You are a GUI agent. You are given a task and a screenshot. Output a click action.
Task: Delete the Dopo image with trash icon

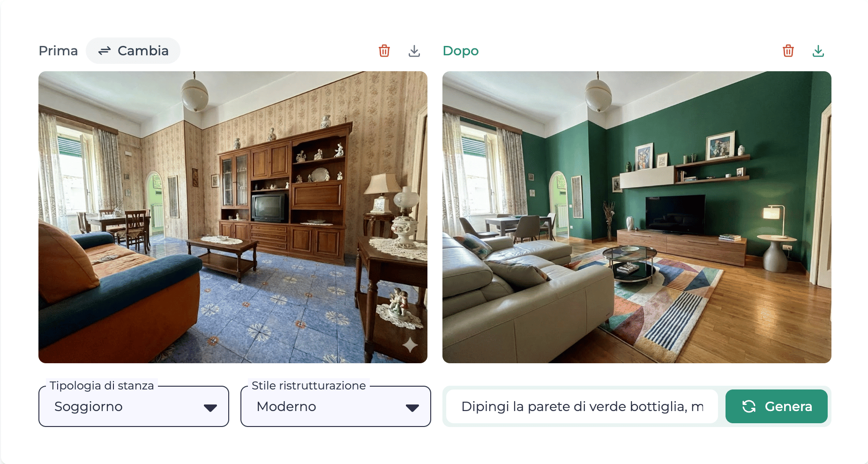[788, 51]
